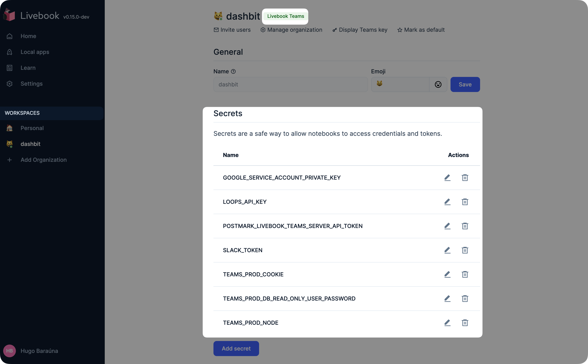This screenshot has width=588, height=364.
Task: Mark dashbit workspace as default
Action: [x=421, y=30]
